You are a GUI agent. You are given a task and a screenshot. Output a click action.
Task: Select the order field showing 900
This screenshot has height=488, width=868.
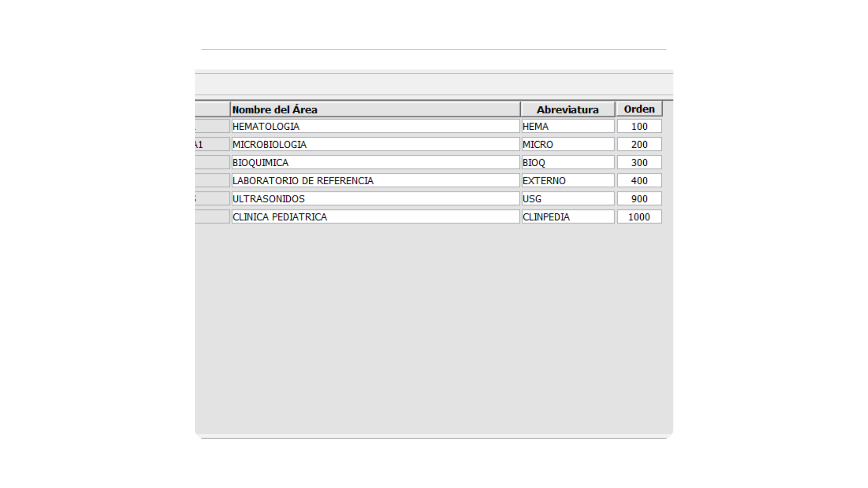pos(639,199)
